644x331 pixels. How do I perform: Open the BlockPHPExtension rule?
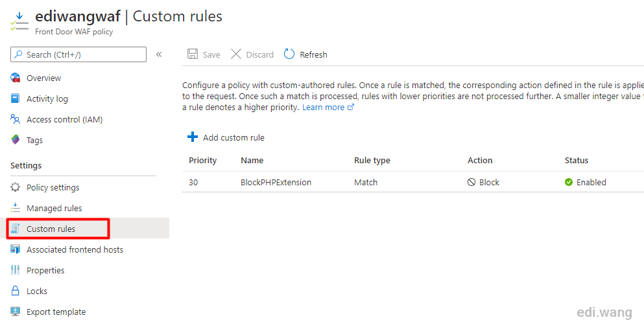[x=276, y=182]
